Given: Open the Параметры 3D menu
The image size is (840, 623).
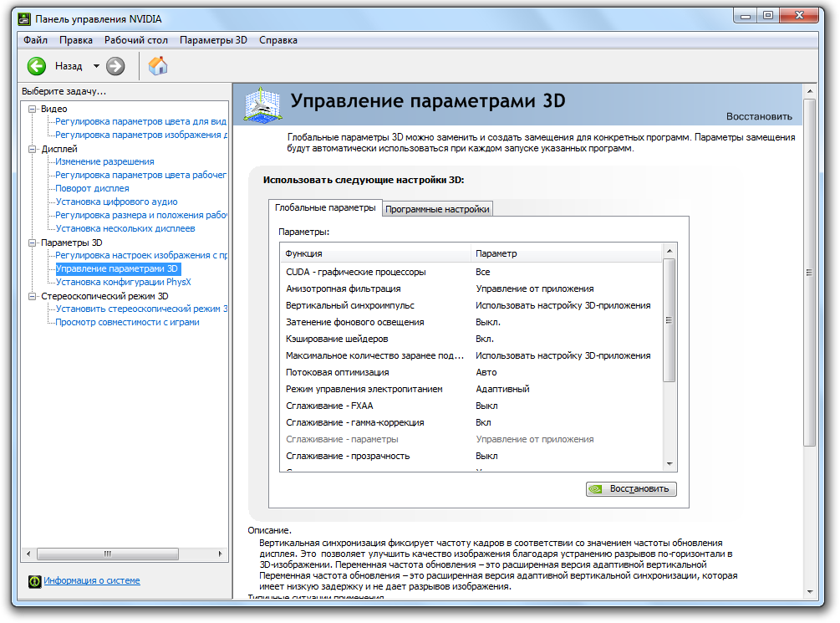Looking at the screenshot, I should tap(213, 40).
